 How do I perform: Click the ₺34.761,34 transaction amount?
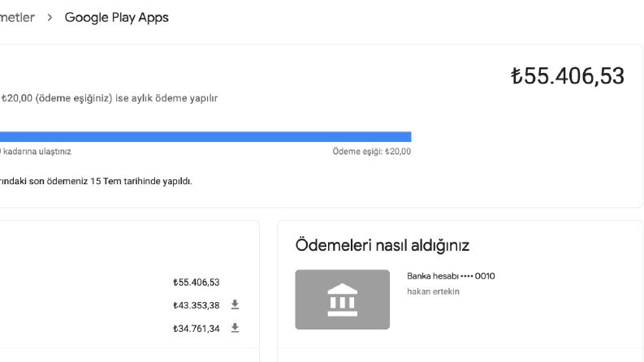tap(197, 329)
